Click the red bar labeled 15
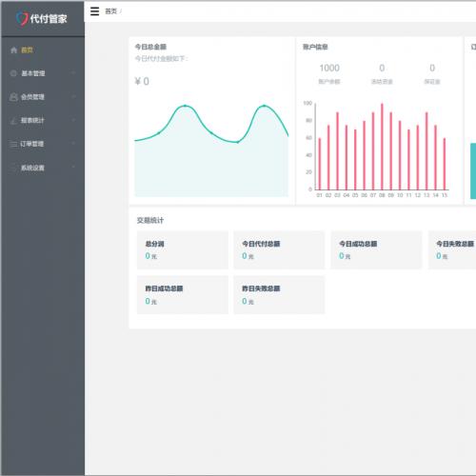 click(445, 164)
